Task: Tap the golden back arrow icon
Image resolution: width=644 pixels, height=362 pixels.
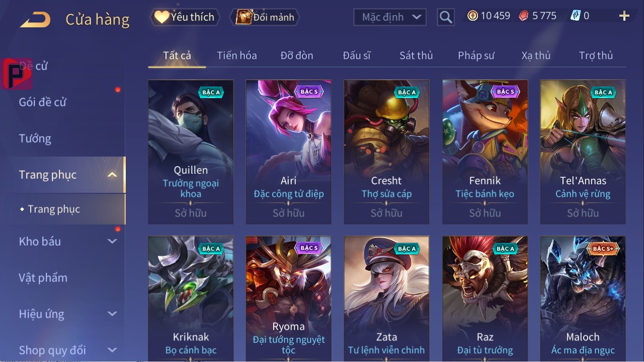Action: click(x=35, y=20)
